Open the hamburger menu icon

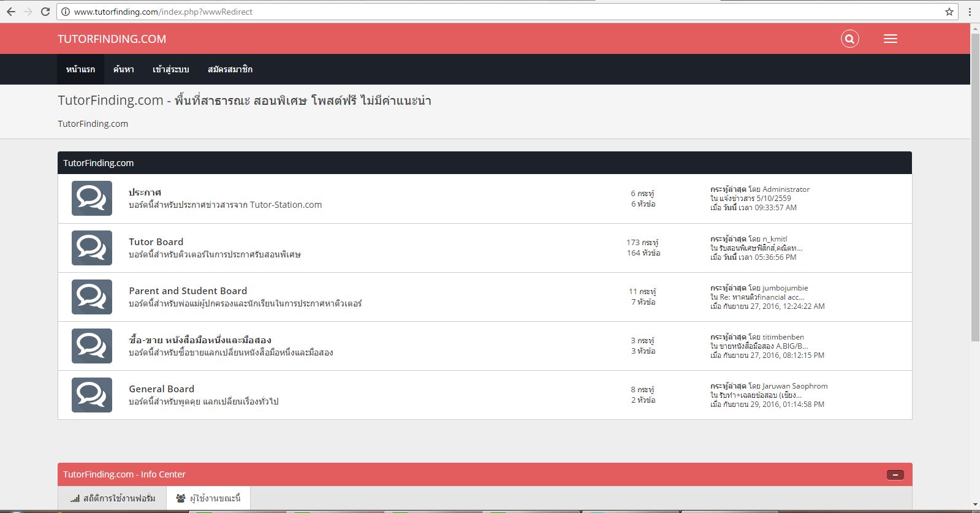pyautogui.click(x=891, y=39)
